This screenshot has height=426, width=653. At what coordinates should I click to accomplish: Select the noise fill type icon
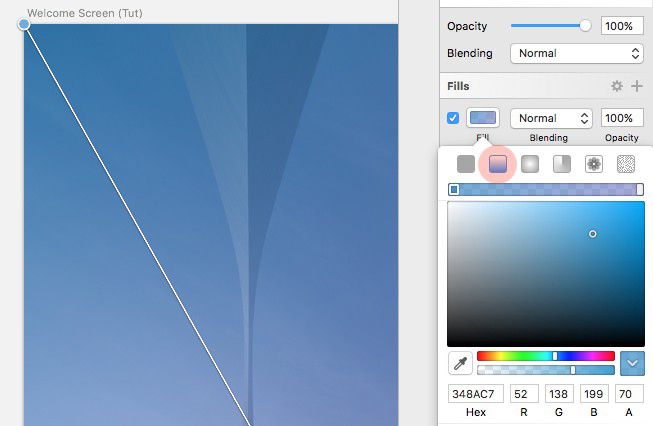(x=626, y=164)
